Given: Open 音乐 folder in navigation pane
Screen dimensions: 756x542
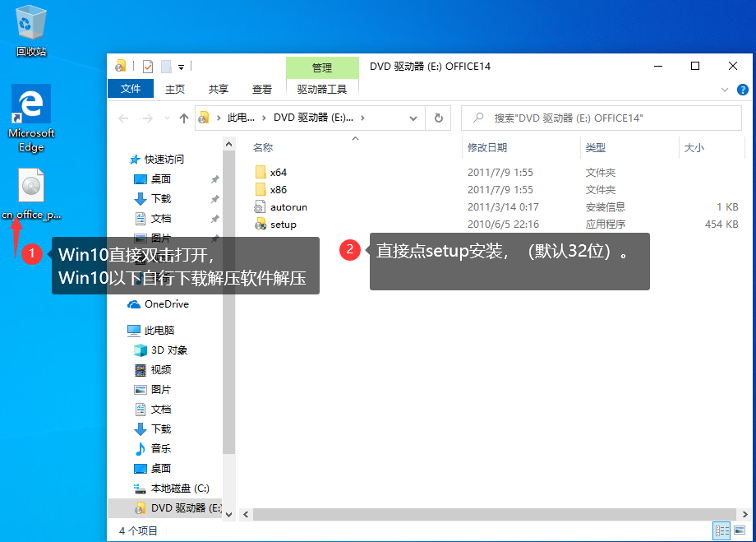Looking at the screenshot, I should point(152,448).
